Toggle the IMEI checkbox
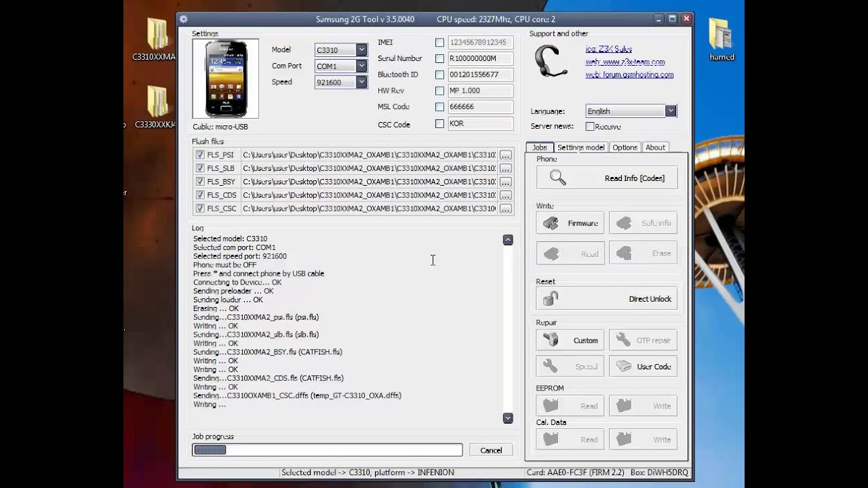This screenshot has width=868, height=488. pos(440,42)
